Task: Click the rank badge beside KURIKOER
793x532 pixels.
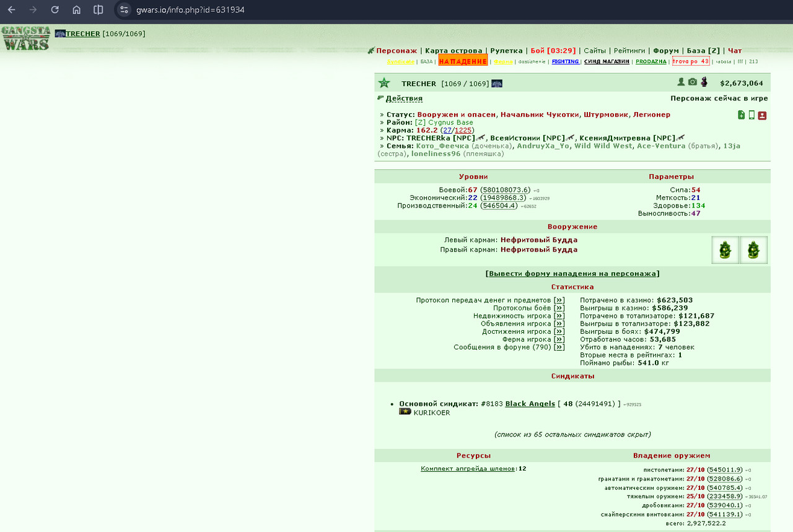Action: coord(405,411)
